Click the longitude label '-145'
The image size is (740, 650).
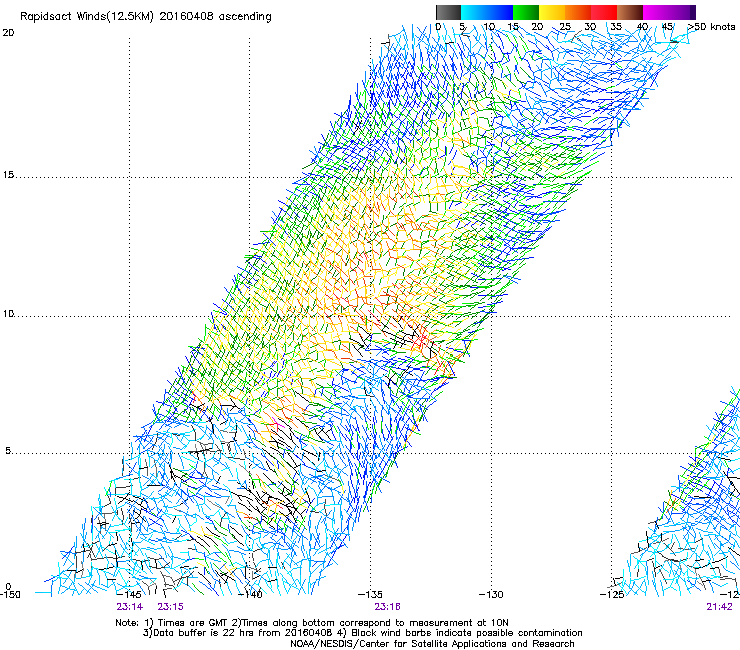tap(128, 595)
